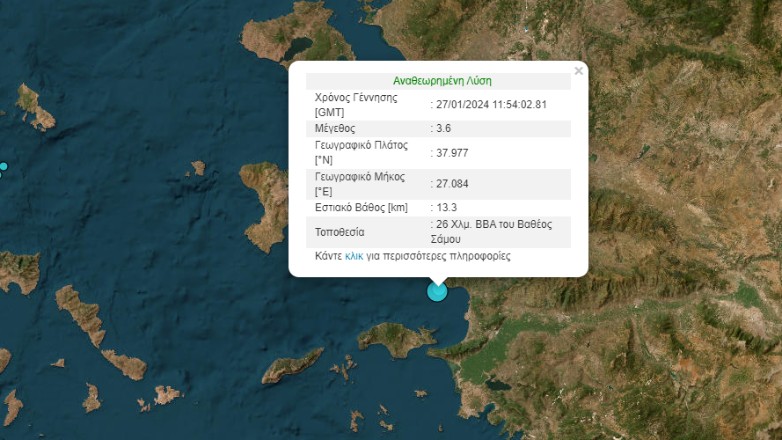Click the 'Χρόνος Γέννησης [GMT]' label
Screen dimensions: 782x440
tap(356, 105)
